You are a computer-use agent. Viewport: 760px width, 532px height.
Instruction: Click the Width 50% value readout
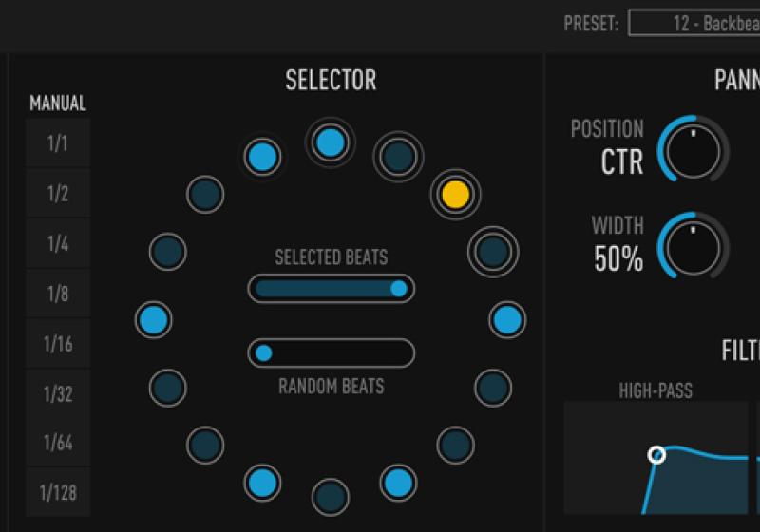point(618,259)
